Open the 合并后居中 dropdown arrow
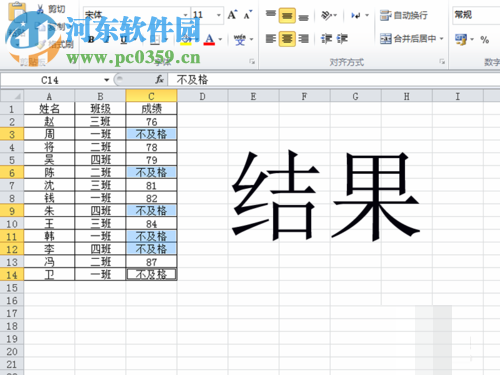500x375 pixels. (x=442, y=39)
